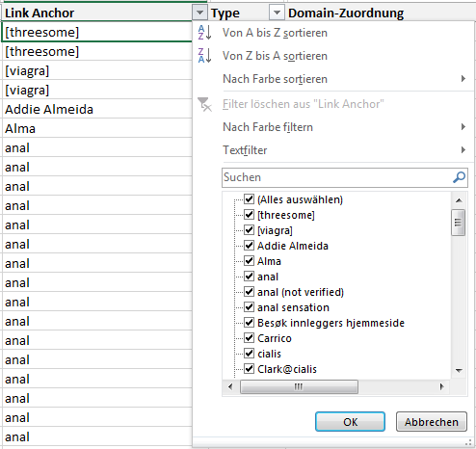Uncheck the [viagra] filter checkbox

coord(249,230)
